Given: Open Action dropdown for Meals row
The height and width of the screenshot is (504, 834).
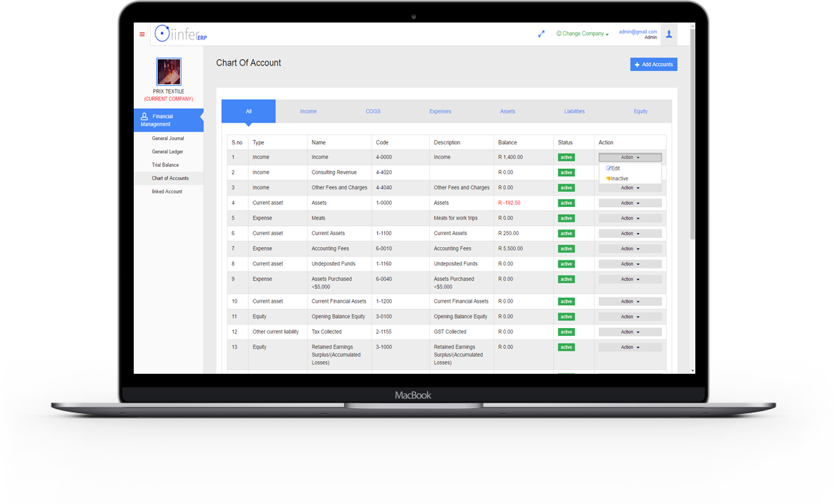Looking at the screenshot, I should [631, 218].
